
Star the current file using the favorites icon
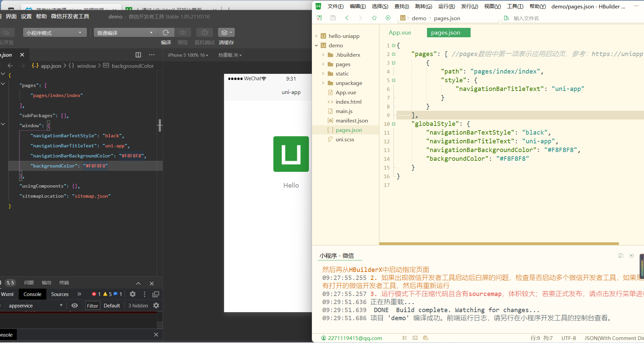click(374, 18)
